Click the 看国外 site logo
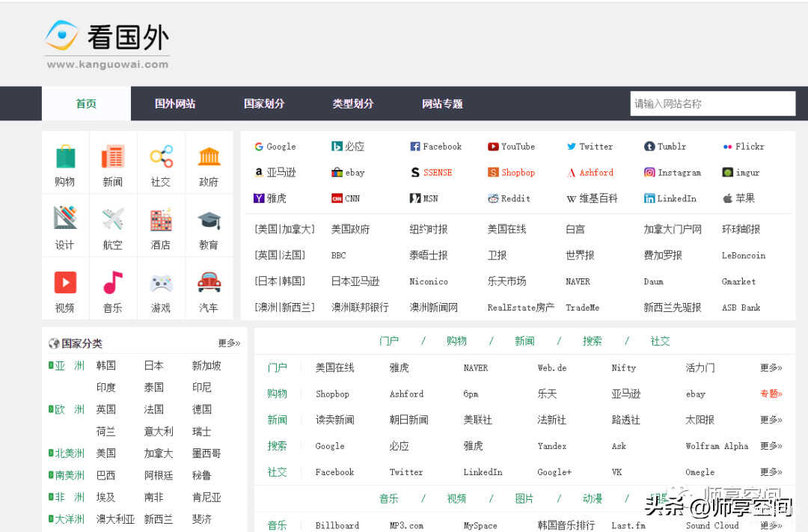This screenshot has width=808, height=532. (x=107, y=45)
